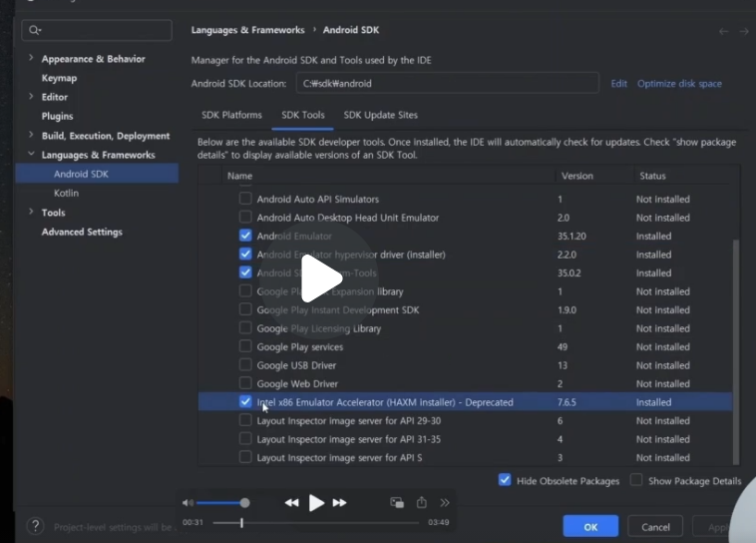Check Google Play services package
This screenshot has width=756, height=543.
click(245, 346)
